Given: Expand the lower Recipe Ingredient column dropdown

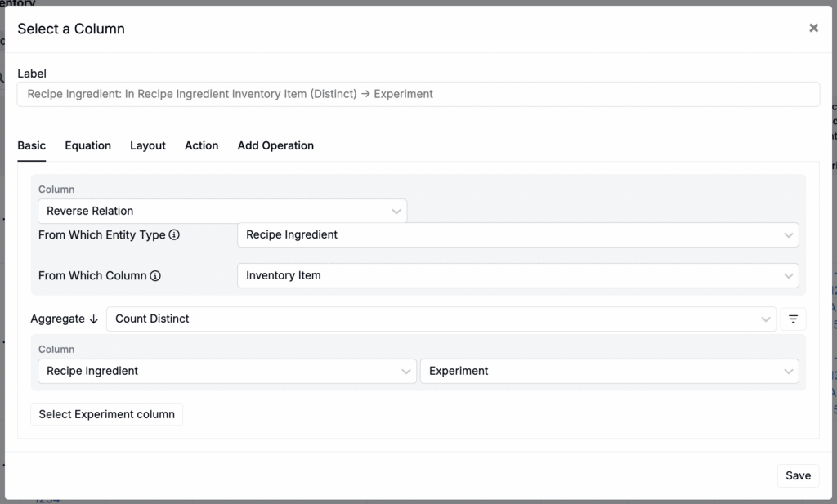Looking at the screenshot, I should [226, 371].
